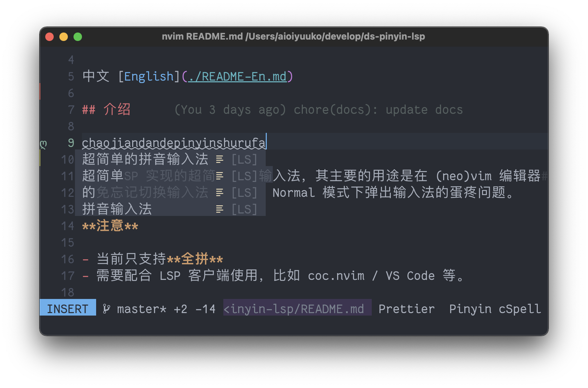Image resolution: width=588 pixels, height=388 pixels.
Task: Click the snippet icon next to 超简单的拼音输入法
Action: [x=220, y=159]
